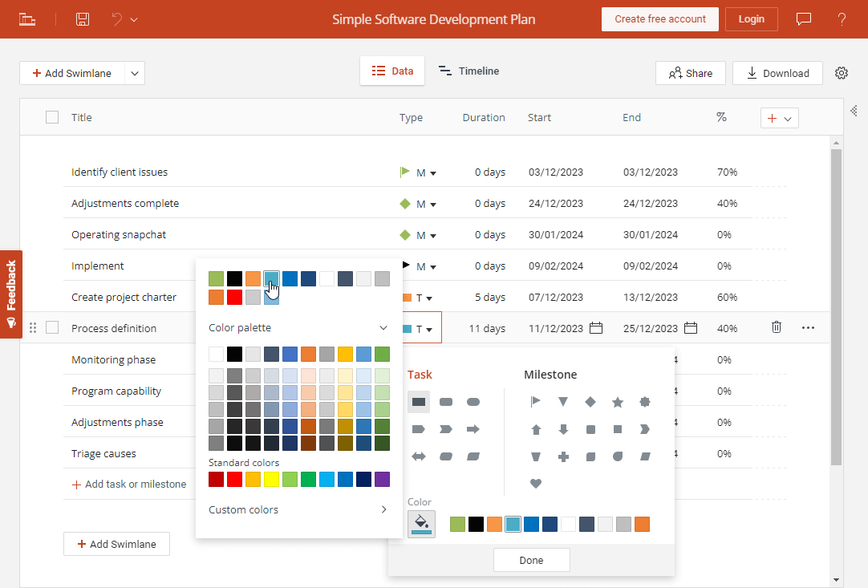
Task: Tick the select-all checkbox beside Title
Action: (52, 117)
